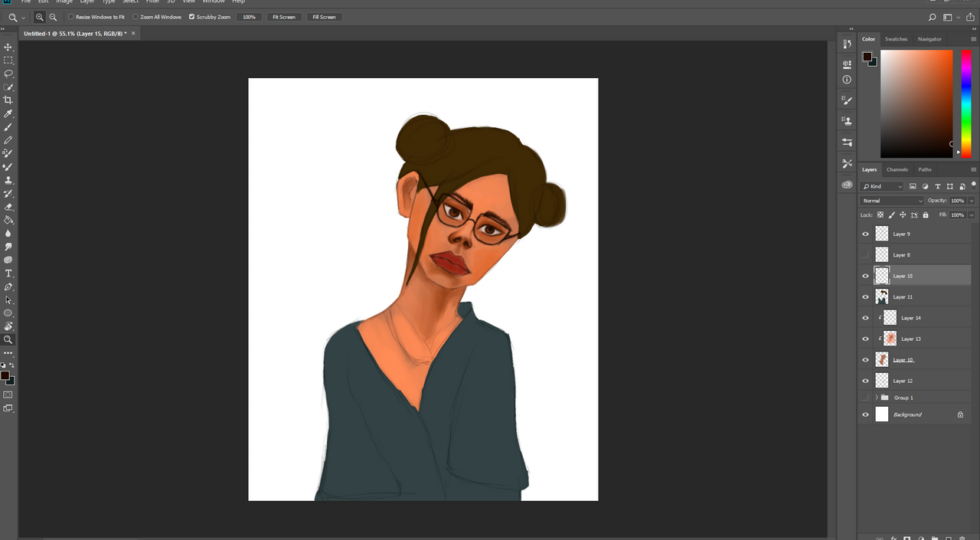Click the foreground color swatch in Color panel

867,57
